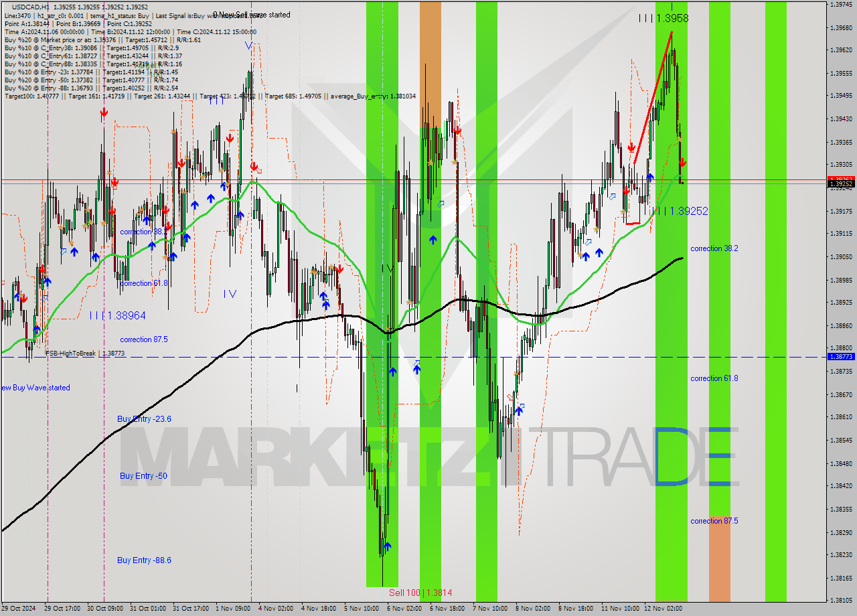Select the 'Buy %10 @ Entry -23' line

tap(91, 72)
